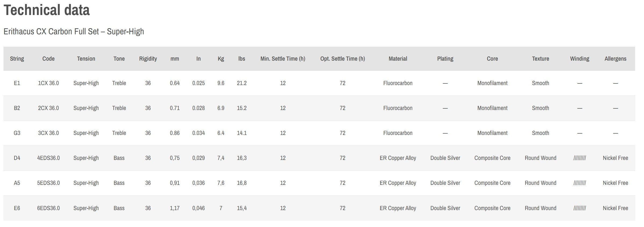Select the 4EDS36.0 code cell
This screenshot has height=227, width=644.
48,158
